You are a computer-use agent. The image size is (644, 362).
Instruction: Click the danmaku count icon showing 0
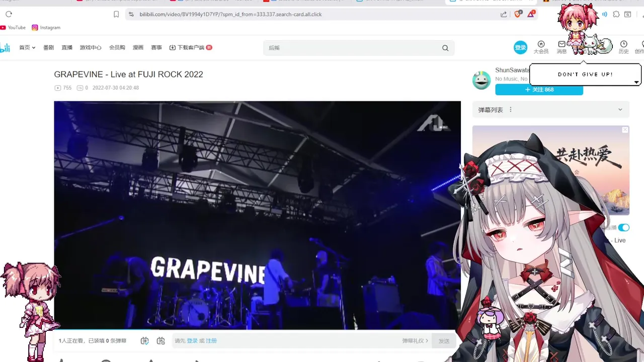[x=80, y=88]
